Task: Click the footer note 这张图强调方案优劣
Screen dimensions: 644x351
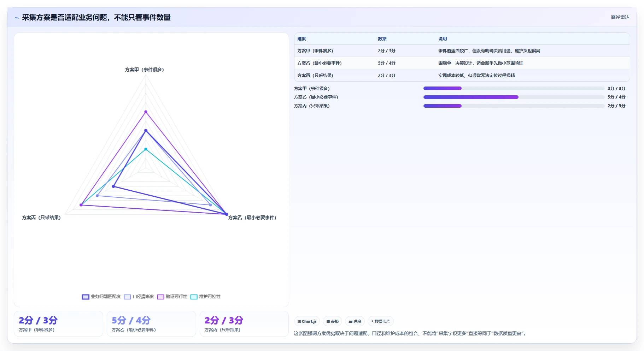Action: click(411, 334)
